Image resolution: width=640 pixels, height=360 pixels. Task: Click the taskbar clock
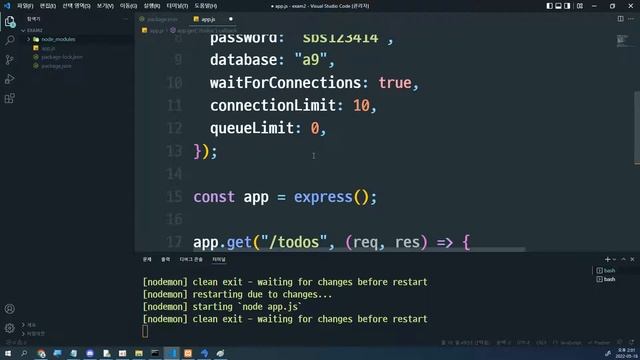[627, 353]
